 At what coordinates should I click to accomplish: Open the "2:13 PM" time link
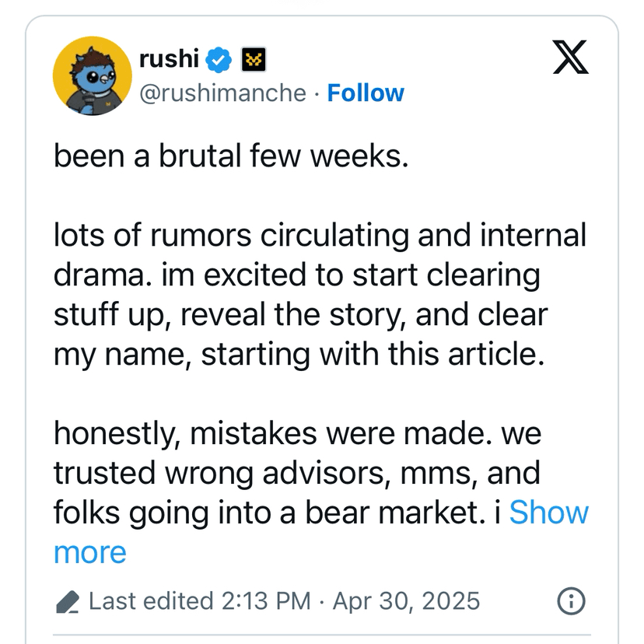point(266,601)
